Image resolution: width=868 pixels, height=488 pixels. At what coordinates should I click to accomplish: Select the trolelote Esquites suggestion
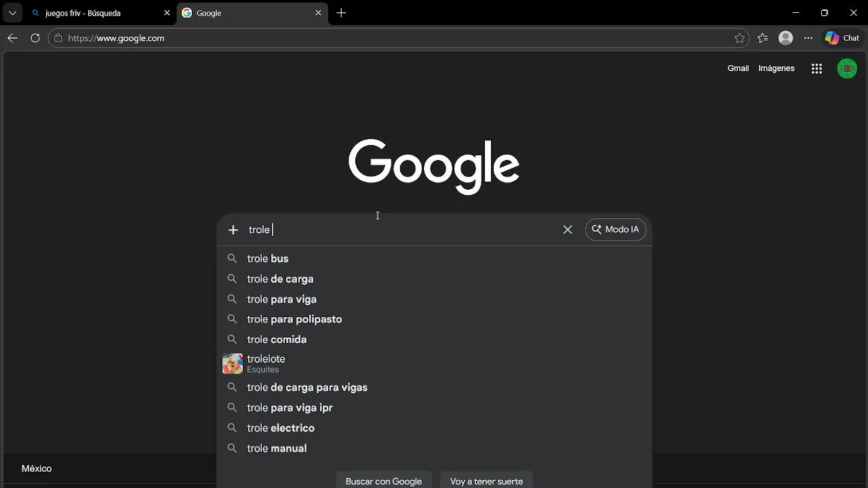tap(434, 364)
